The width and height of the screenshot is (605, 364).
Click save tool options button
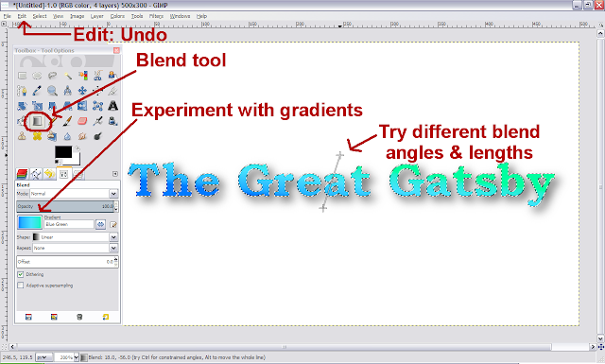click(28, 317)
